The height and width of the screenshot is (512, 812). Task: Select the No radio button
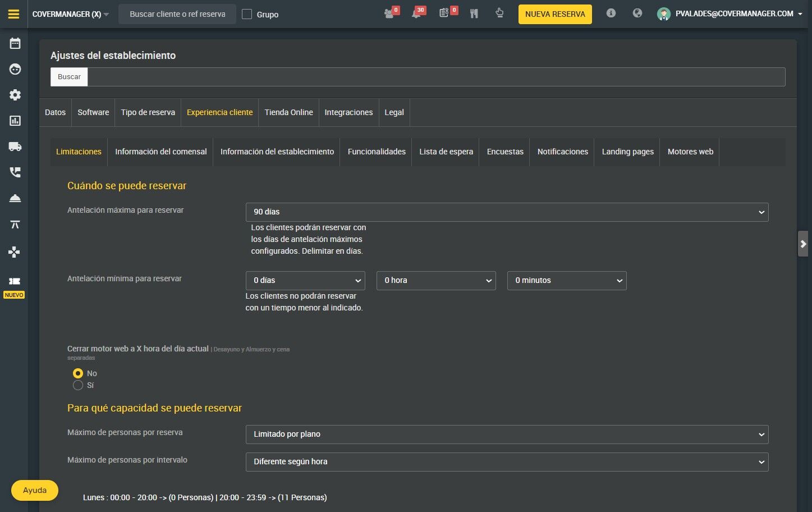tap(78, 373)
